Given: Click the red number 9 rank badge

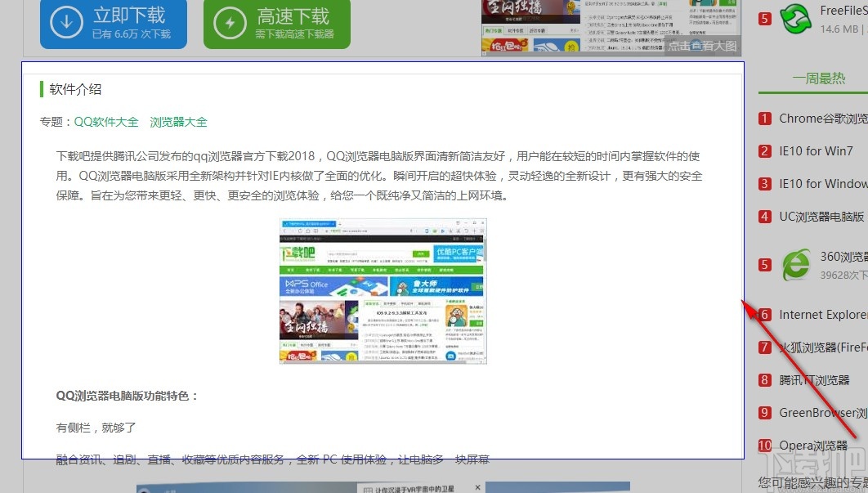Looking at the screenshot, I should [764, 413].
